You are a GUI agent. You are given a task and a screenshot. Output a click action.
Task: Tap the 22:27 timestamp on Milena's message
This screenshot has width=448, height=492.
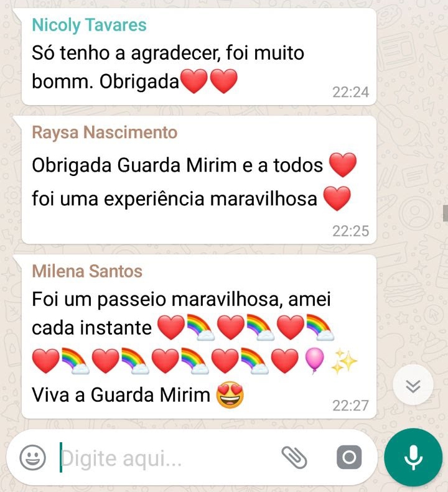pyautogui.click(x=351, y=406)
